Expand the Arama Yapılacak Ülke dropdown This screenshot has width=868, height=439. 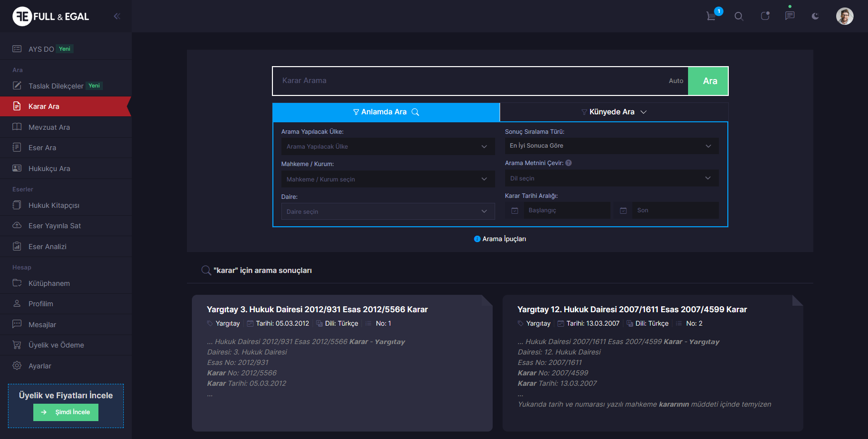coord(387,147)
